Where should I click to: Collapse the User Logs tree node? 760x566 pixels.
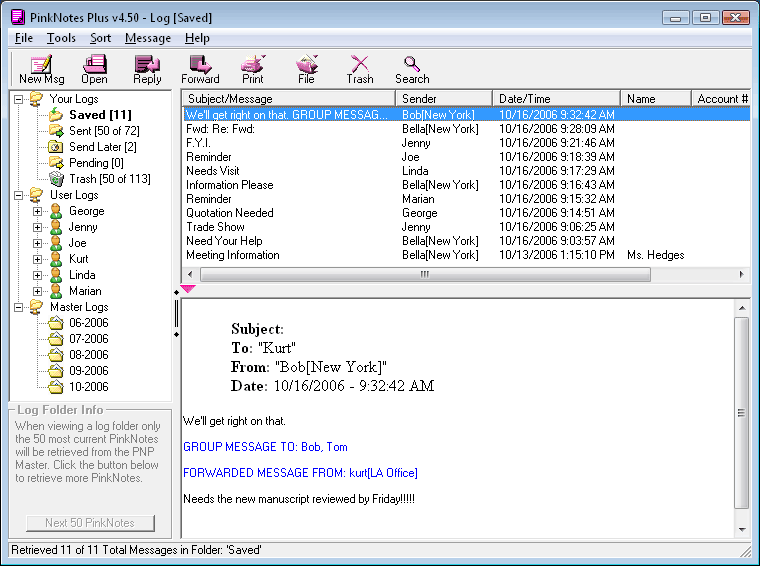18,195
